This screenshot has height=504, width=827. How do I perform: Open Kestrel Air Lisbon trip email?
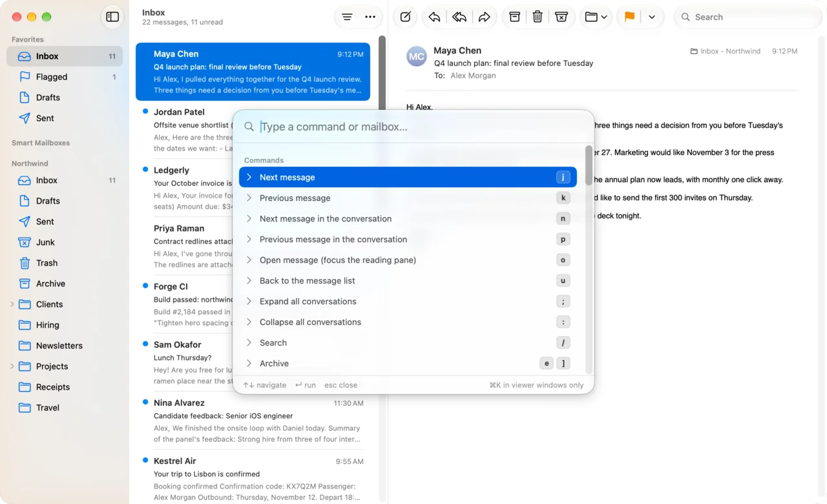[x=253, y=479]
